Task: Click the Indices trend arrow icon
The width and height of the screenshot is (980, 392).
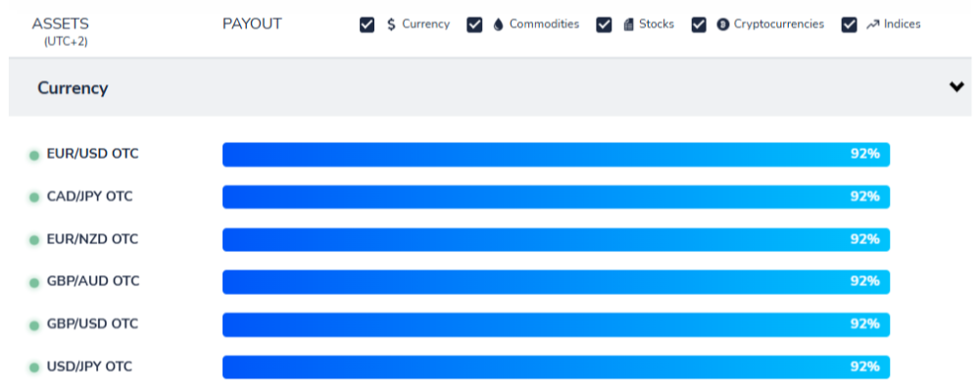Action: (872, 24)
